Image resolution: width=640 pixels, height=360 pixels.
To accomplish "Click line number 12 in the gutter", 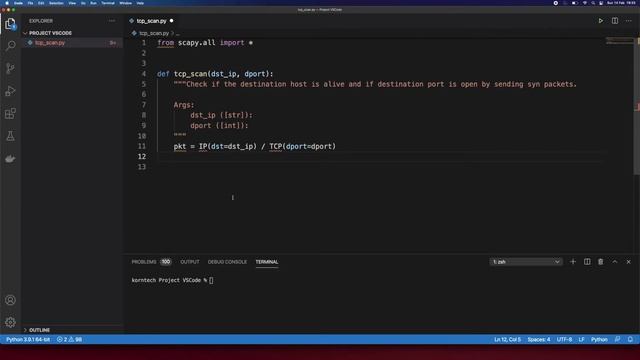I will [142, 156].
